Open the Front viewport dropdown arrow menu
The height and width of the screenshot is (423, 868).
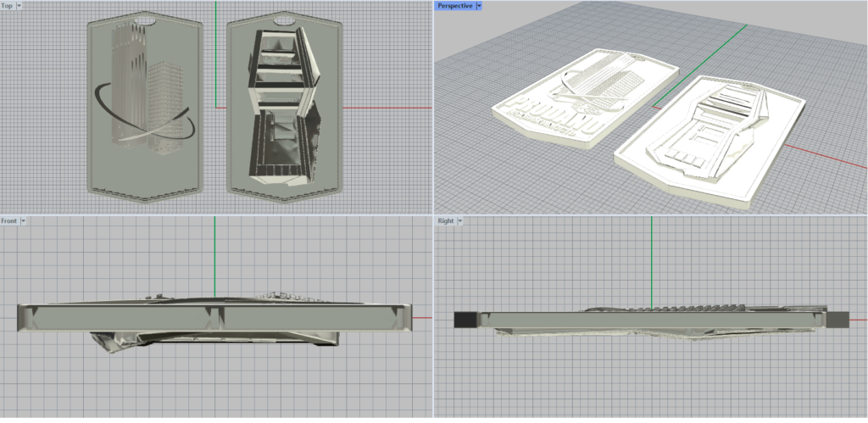(x=23, y=221)
